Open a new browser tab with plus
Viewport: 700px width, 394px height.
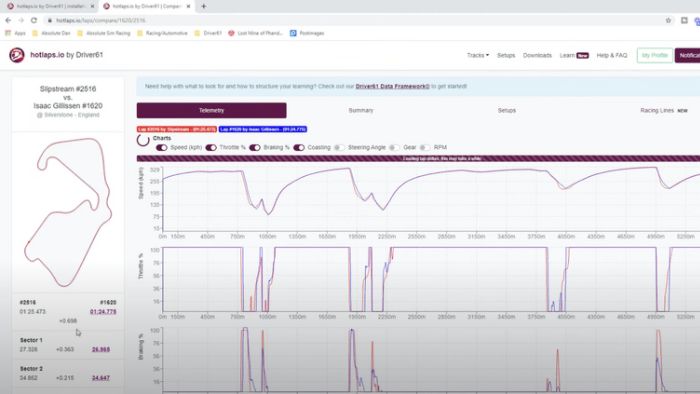tap(204, 6)
